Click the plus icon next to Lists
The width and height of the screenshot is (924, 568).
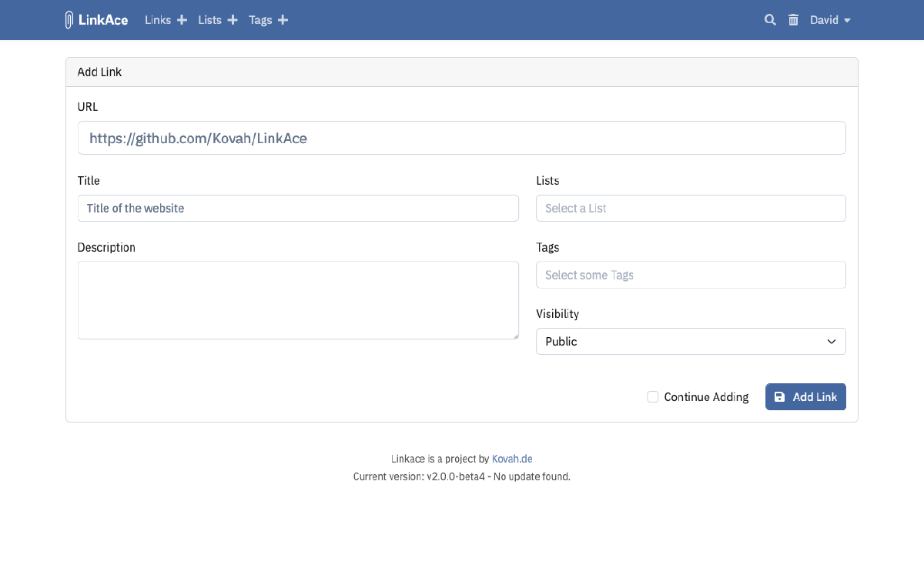233,19
